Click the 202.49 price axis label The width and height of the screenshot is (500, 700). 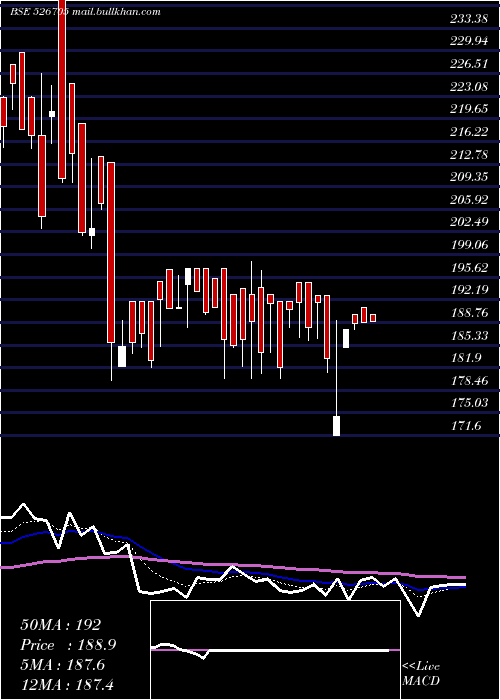pyautogui.click(x=470, y=222)
